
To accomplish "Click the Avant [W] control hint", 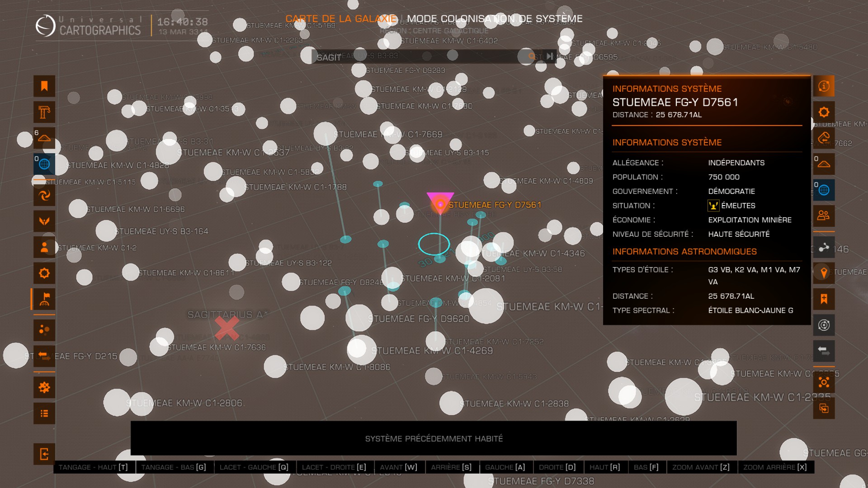I will point(399,467).
